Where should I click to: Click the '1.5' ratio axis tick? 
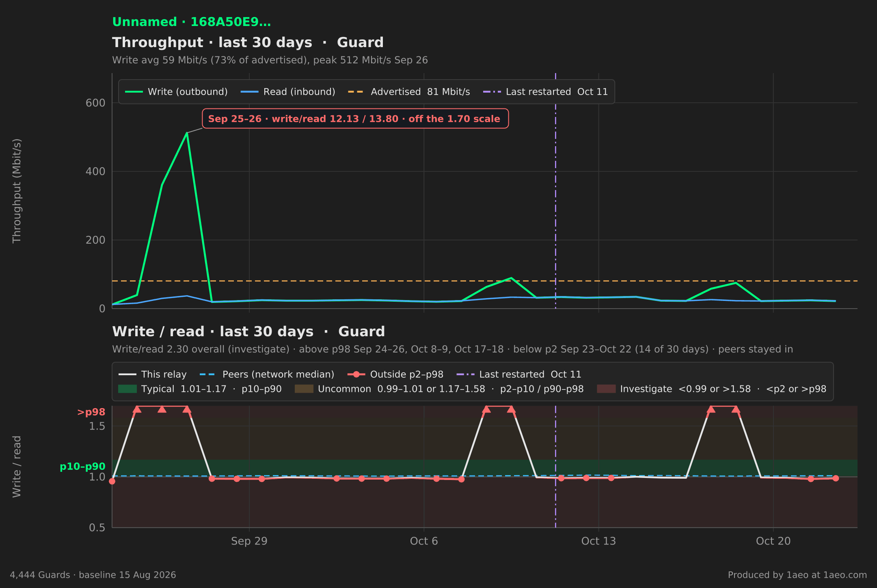97,426
